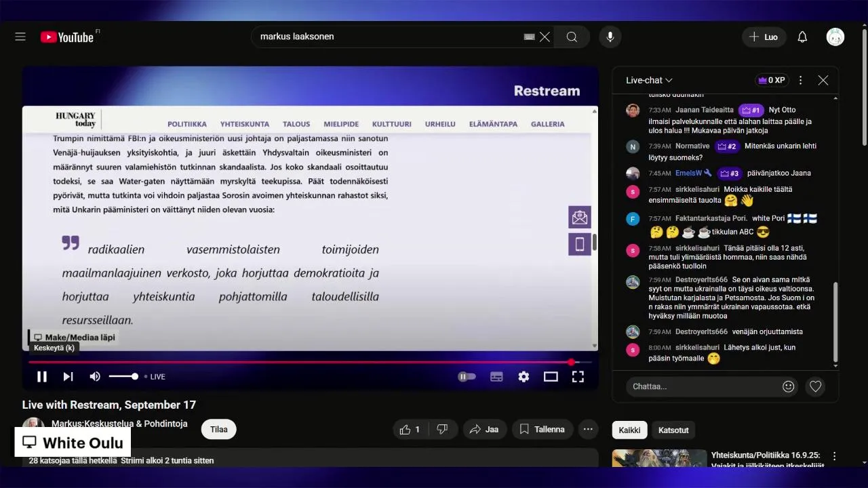Toggle subtitles captions button
868x488 pixels.
496,376
